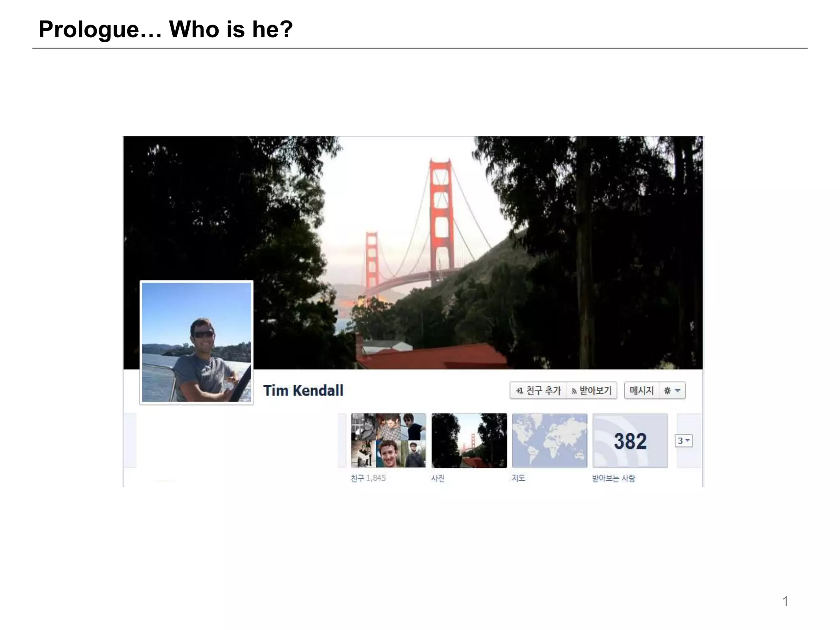
Task: Open the 받아보는 사람 subscribers link
Action: (614, 478)
